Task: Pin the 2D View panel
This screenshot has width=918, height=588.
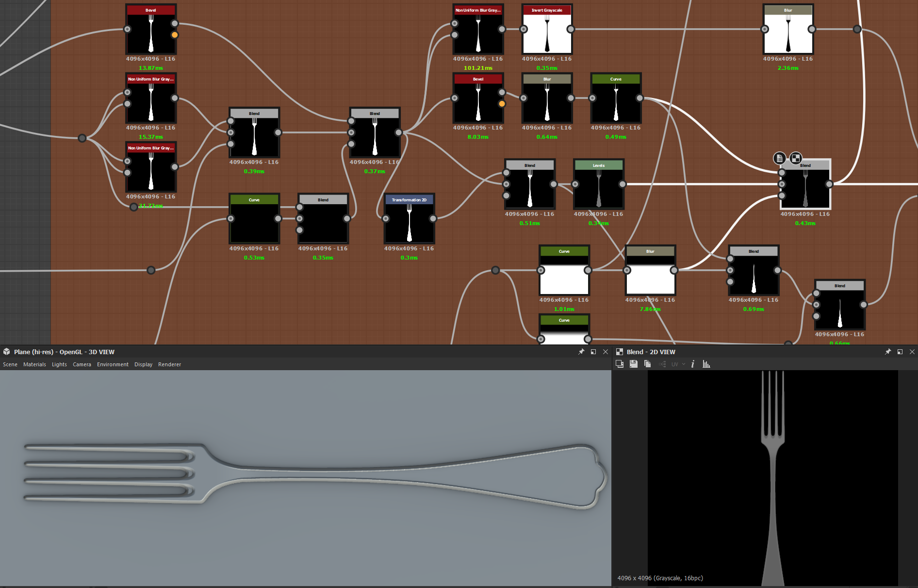Action: 888,352
